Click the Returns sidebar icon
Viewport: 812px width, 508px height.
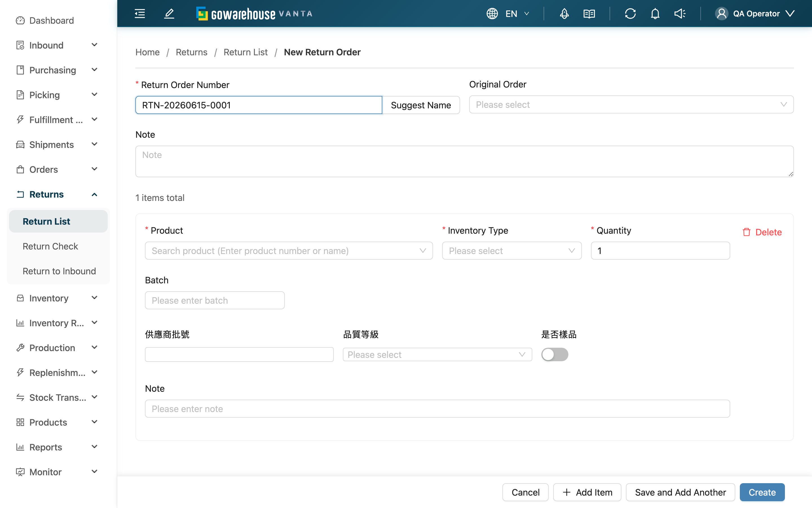[20, 194]
